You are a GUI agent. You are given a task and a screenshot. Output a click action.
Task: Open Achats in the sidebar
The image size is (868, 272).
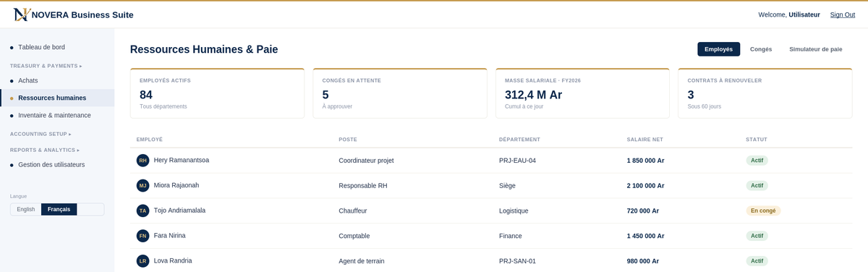pyautogui.click(x=57, y=80)
